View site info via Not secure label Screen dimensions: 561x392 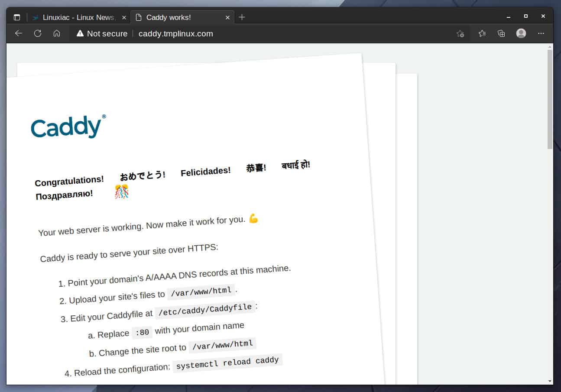[x=107, y=33]
